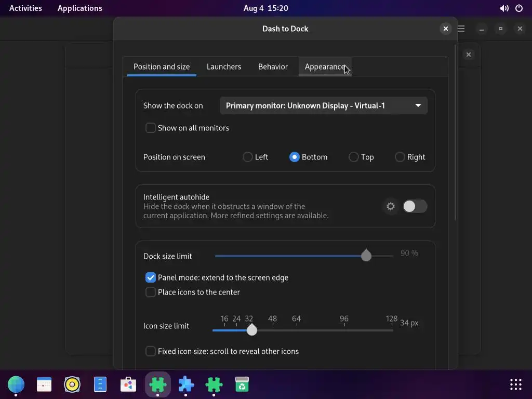Open the web browser from the dock
The height and width of the screenshot is (399, 532).
[16, 384]
